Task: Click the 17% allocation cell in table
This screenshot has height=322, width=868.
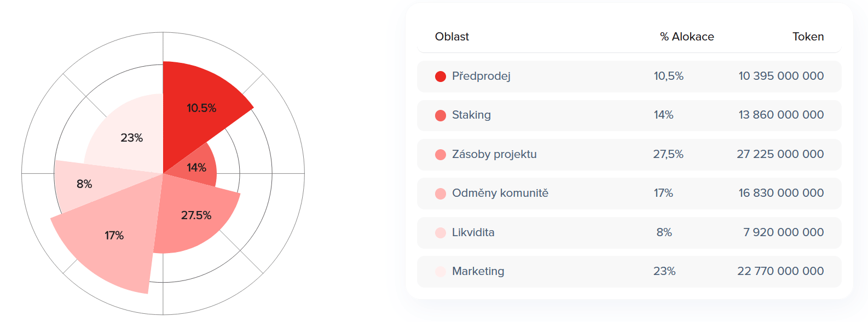Action: [663, 193]
